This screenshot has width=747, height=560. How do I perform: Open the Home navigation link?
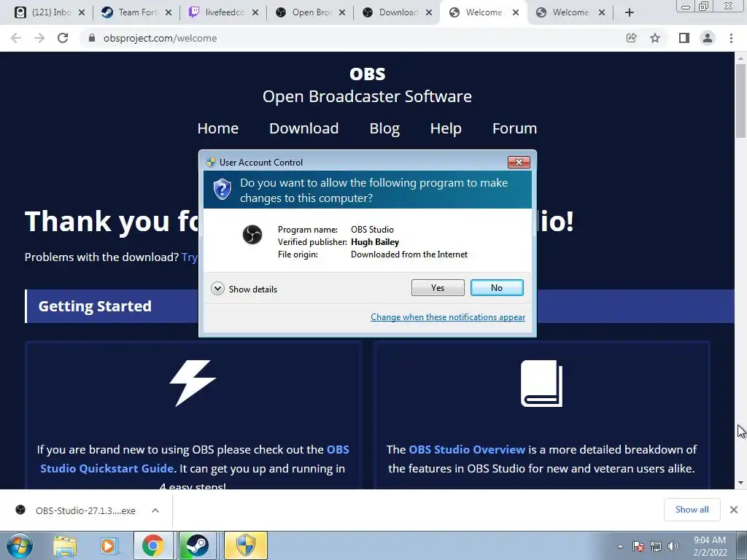[x=217, y=128]
